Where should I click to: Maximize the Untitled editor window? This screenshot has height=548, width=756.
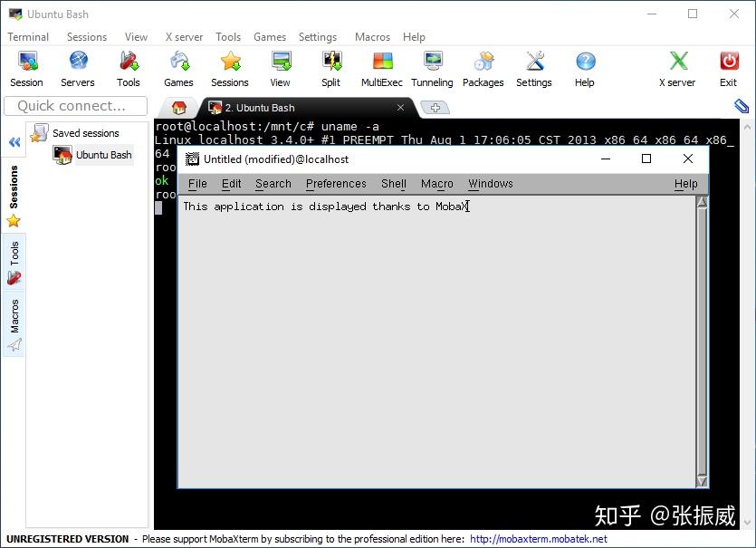coord(646,159)
